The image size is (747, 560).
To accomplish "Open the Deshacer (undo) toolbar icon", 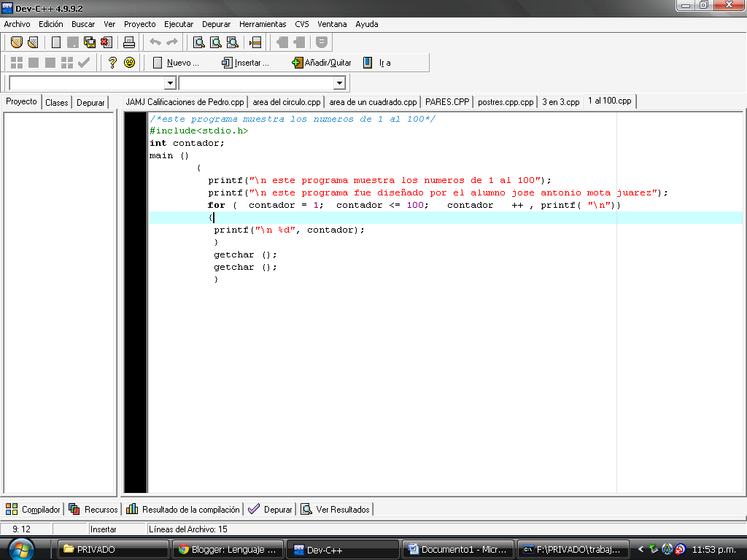I will (154, 42).
